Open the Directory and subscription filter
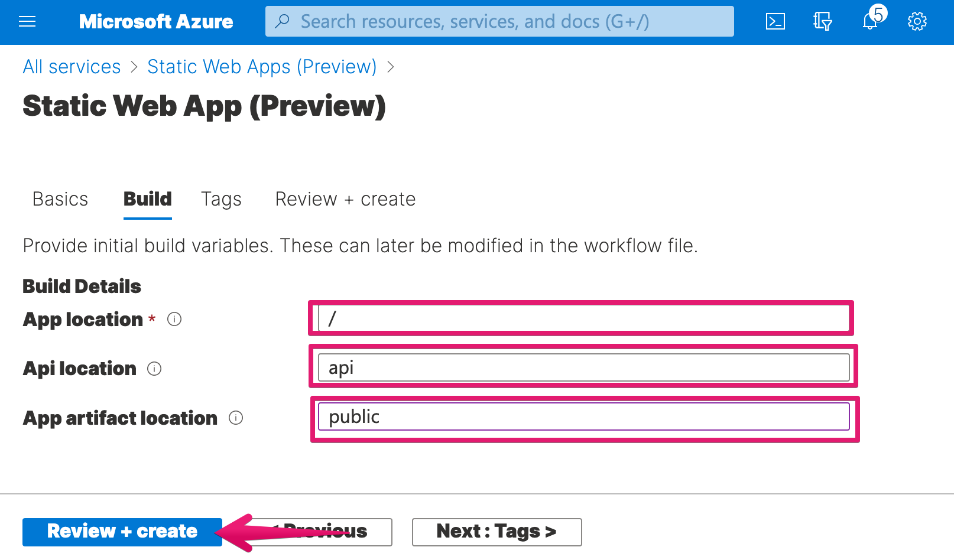 pos(822,22)
